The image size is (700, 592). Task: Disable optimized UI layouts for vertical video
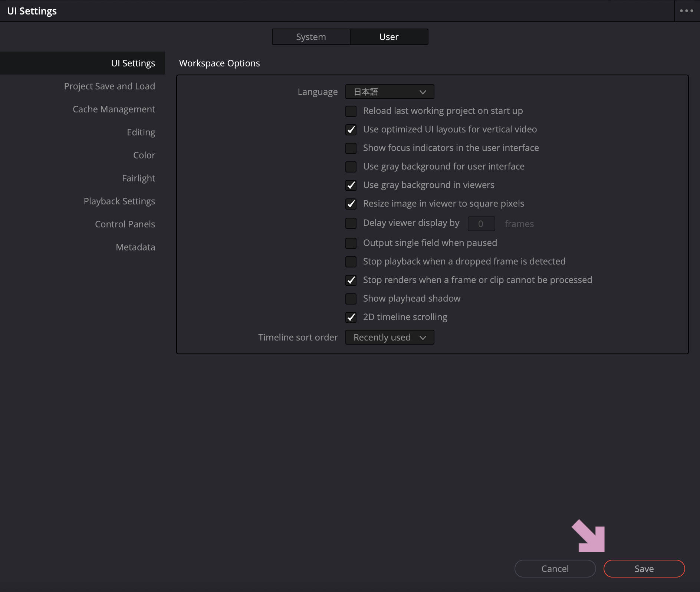pyautogui.click(x=351, y=129)
